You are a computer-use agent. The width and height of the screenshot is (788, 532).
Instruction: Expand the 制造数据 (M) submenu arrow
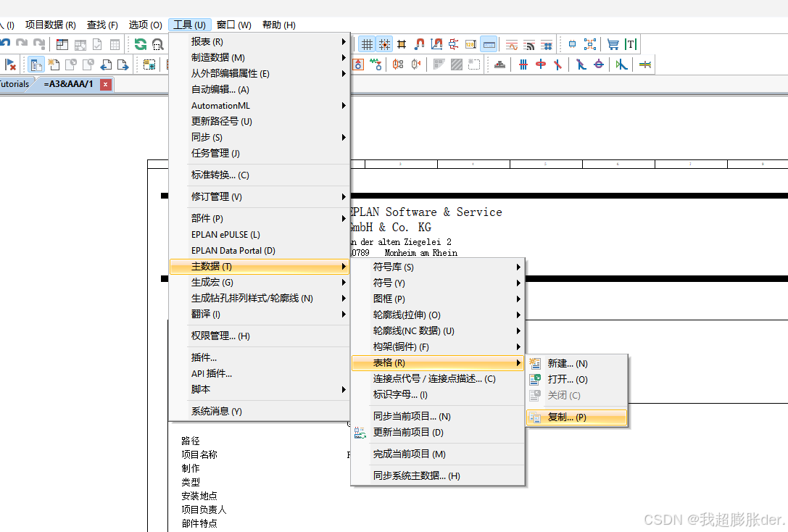(344, 58)
